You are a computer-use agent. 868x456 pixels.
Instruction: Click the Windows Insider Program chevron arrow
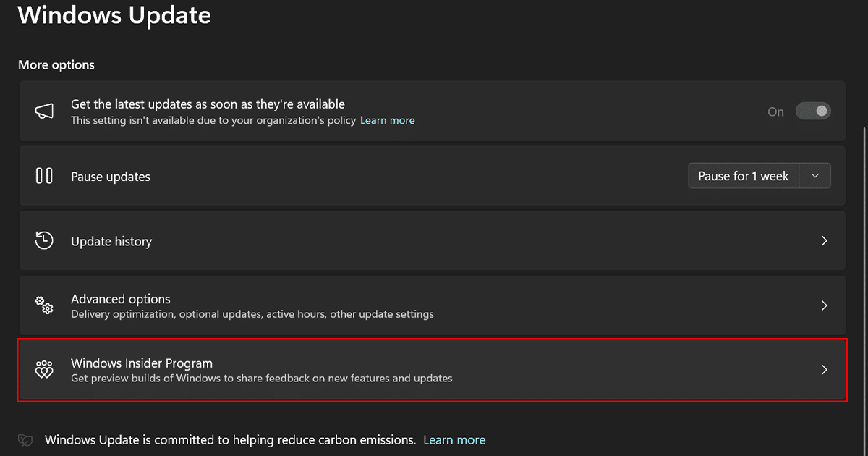[824, 370]
